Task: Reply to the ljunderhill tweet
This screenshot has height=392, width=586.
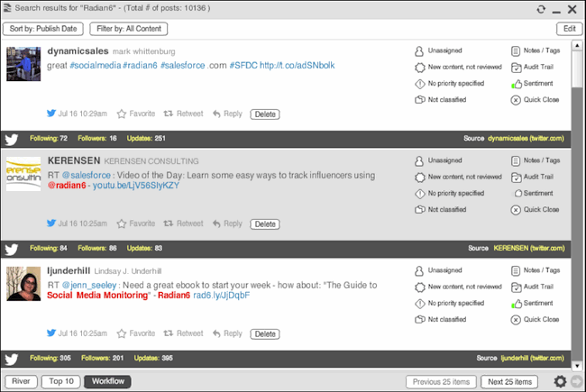Action: 227,333
